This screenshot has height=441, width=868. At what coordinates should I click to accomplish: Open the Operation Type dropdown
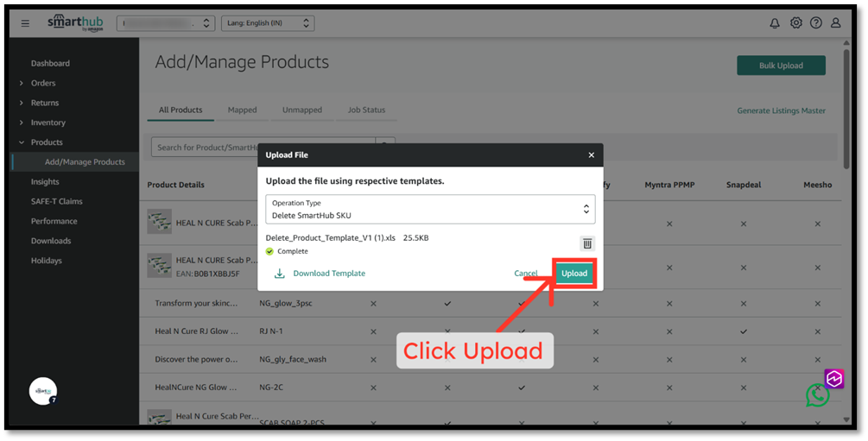tap(430, 209)
